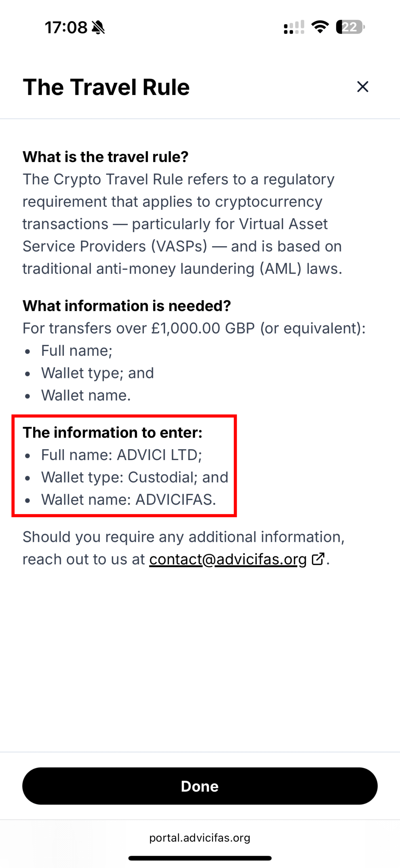Tap the cellular signal bars icon
The height and width of the screenshot is (868, 400).
tap(294, 27)
